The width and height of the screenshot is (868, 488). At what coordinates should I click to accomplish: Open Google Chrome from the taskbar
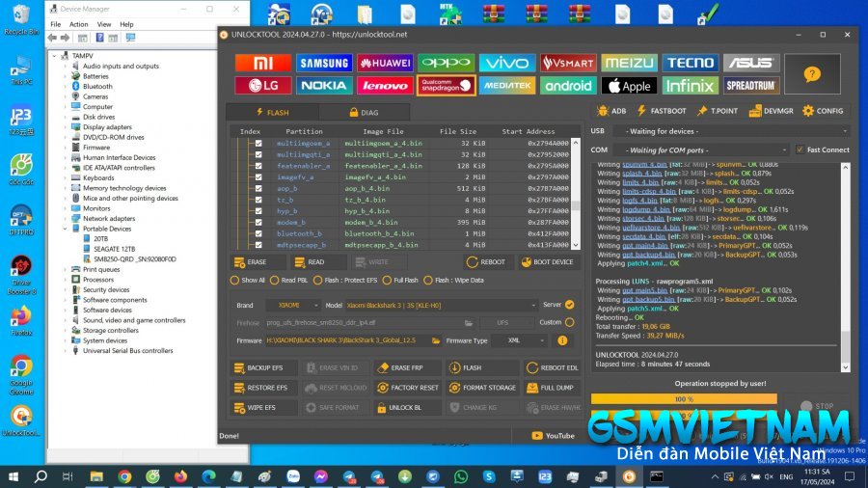point(124,476)
